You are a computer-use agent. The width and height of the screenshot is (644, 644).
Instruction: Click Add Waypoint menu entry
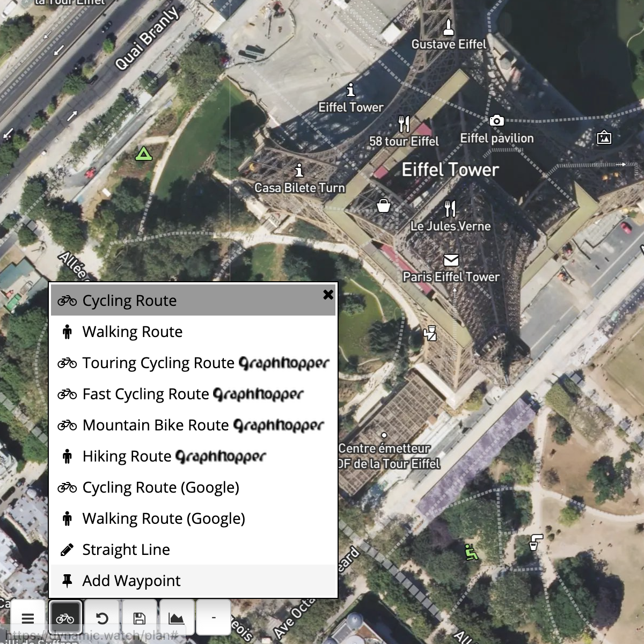tap(131, 581)
